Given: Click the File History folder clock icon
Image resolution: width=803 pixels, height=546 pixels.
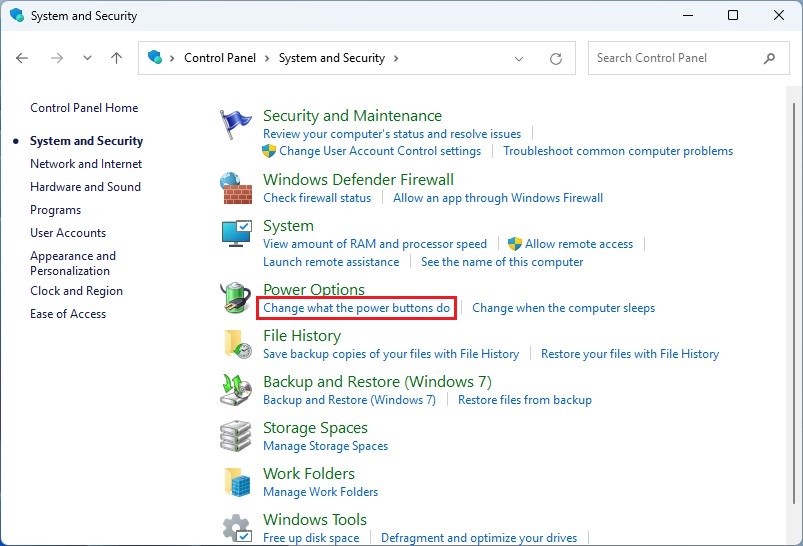Looking at the screenshot, I should click(x=238, y=344).
